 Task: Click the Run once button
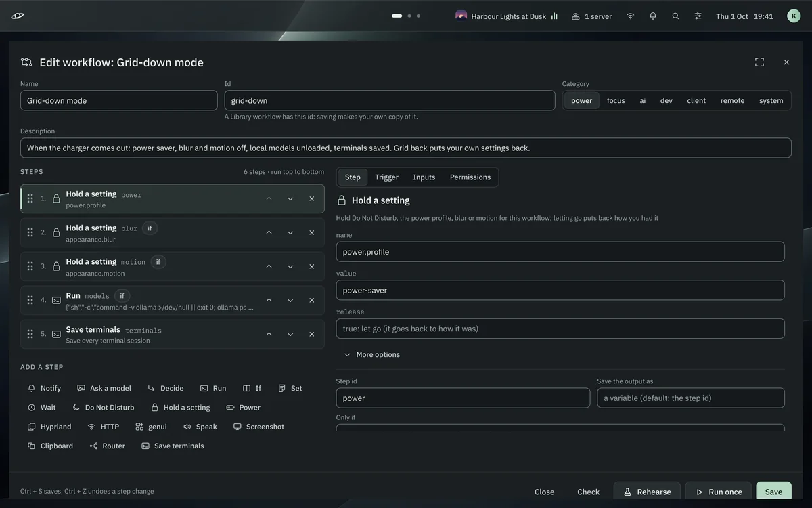point(718,492)
